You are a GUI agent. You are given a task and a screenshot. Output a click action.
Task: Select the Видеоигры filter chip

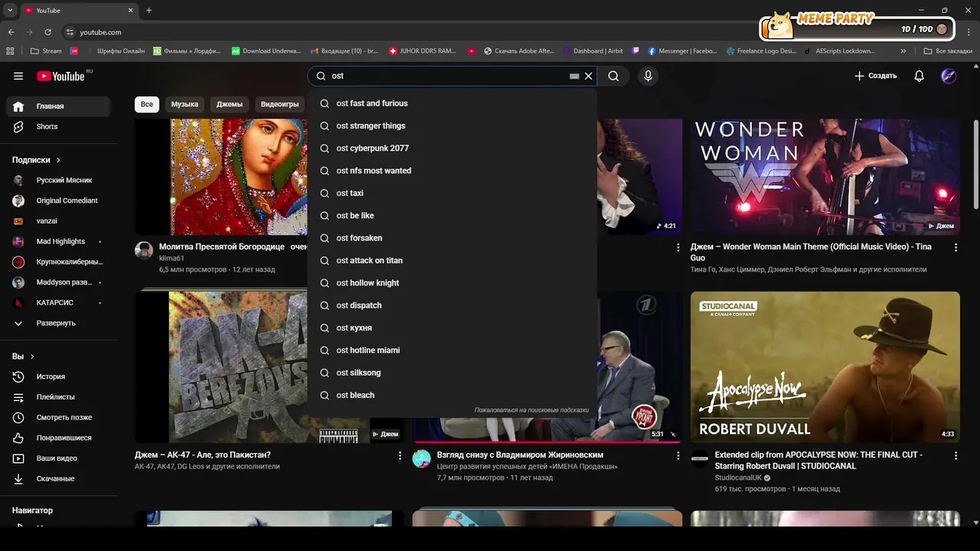click(279, 104)
